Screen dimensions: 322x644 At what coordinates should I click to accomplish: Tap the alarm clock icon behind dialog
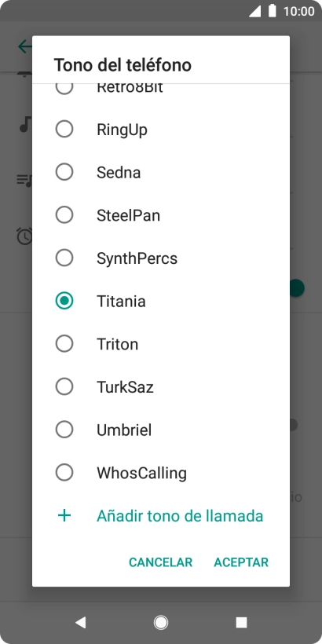tap(24, 236)
